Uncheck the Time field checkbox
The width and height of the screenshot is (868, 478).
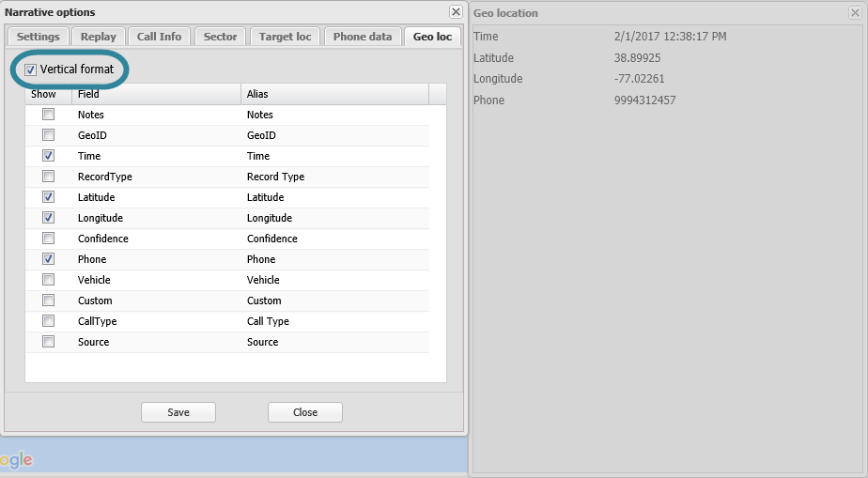48,156
